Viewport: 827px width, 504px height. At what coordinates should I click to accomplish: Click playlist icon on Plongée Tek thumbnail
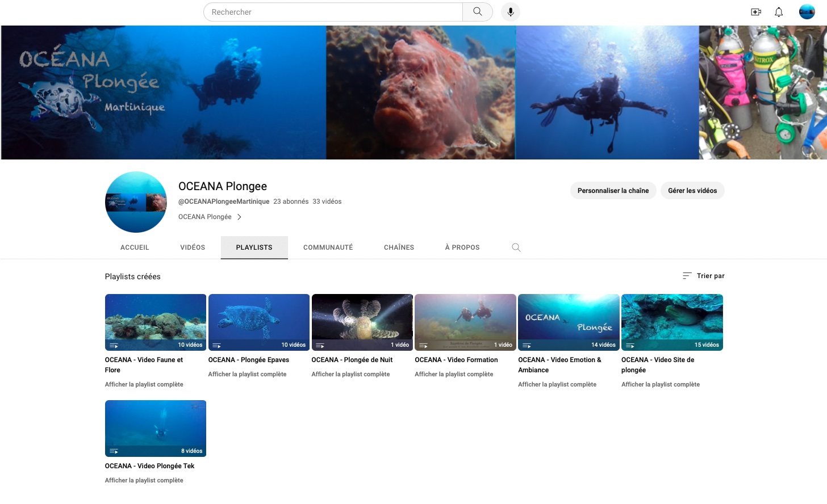(114, 451)
